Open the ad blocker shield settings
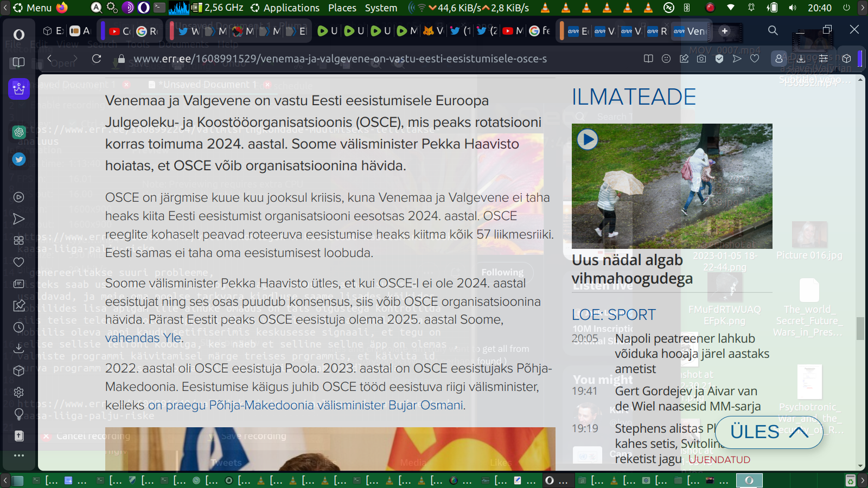The height and width of the screenshot is (488, 868). point(719,59)
